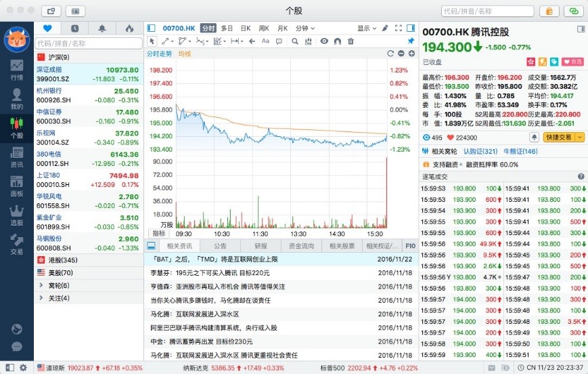588x374 pixels.
Task: Refresh the chart with the reload icon
Action: (390, 54)
